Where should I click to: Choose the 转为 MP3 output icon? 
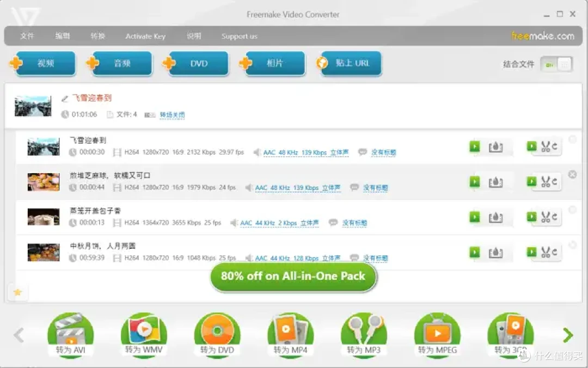364,335
